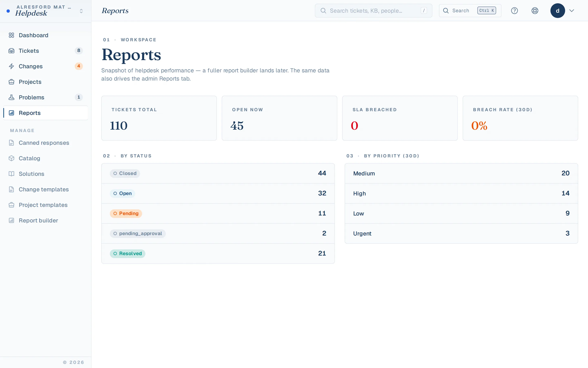The width and height of the screenshot is (588, 368).
Task: Focus the Search tickets, KB, people field
Action: coord(373,11)
